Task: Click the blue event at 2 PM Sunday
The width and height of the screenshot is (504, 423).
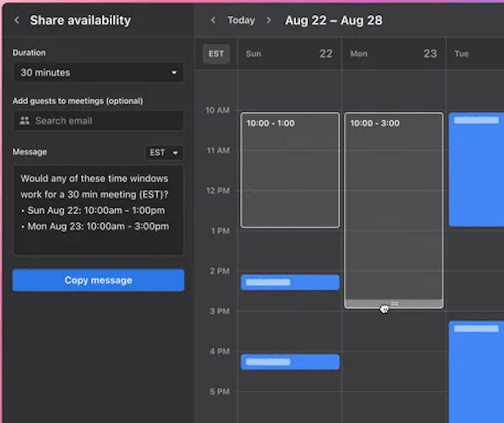Action: 290,282
